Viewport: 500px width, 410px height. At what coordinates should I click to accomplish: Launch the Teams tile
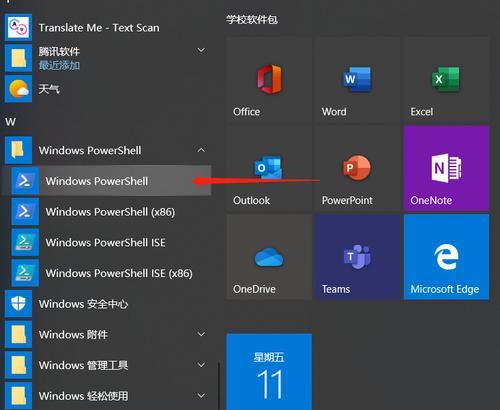tap(358, 257)
